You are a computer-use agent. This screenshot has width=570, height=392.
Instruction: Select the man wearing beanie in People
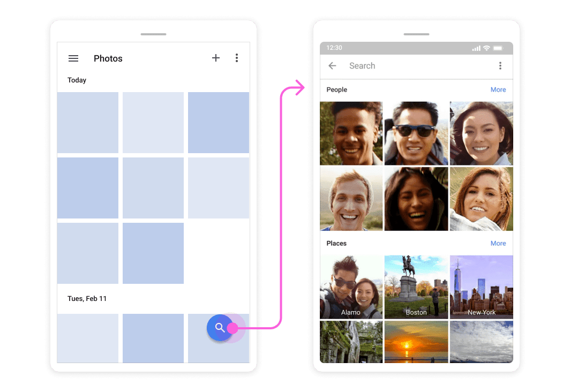pos(351,199)
